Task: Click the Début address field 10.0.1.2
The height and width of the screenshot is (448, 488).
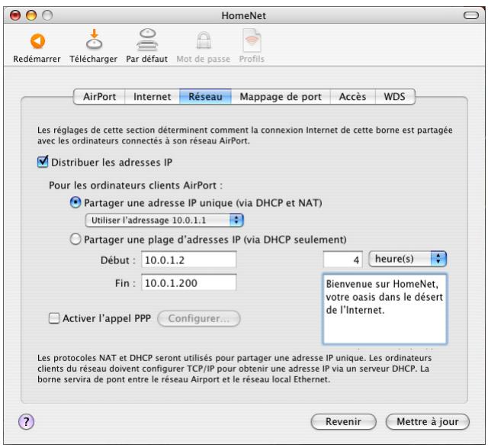Action: click(x=189, y=259)
